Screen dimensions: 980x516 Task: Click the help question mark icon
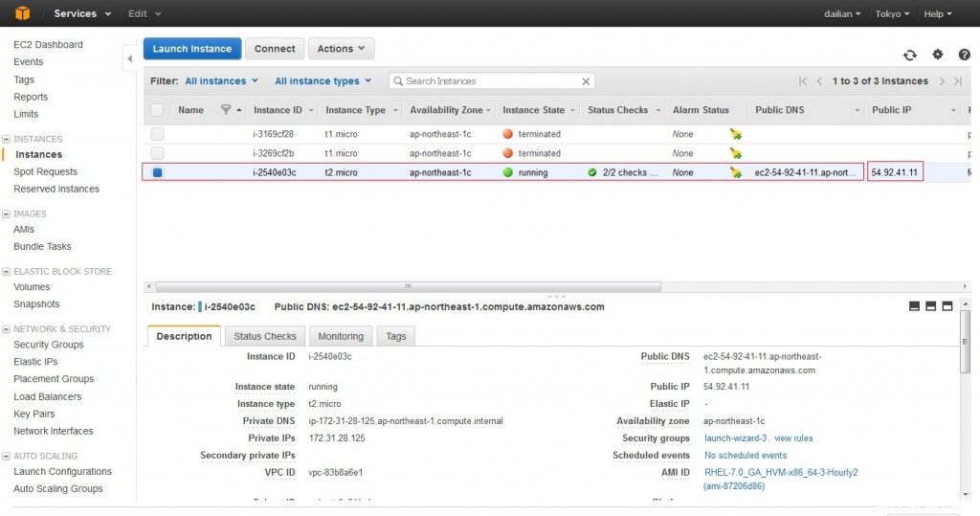[964, 56]
